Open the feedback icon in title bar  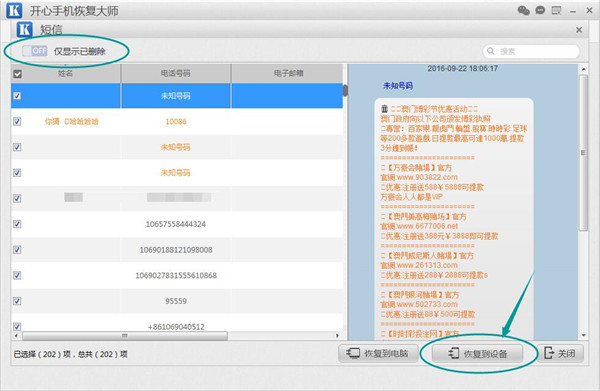[556, 10]
